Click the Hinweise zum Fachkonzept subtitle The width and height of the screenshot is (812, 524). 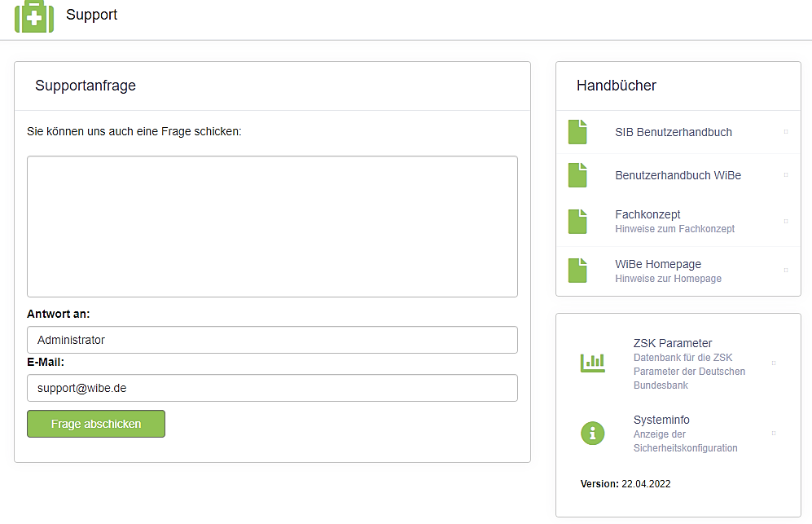tap(674, 229)
